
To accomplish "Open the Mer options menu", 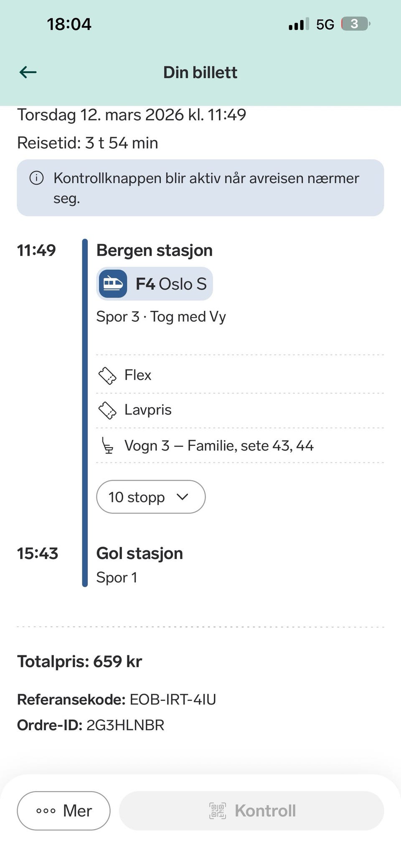I will pos(63,811).
